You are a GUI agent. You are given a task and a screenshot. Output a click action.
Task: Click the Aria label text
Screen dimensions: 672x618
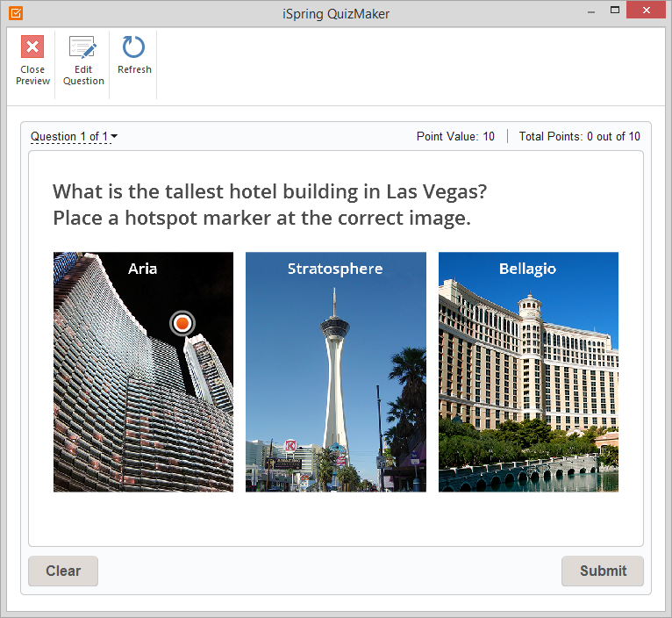coord(143,269)
